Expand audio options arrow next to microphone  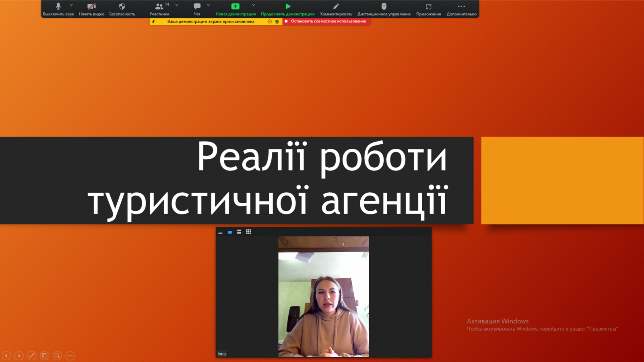(71, 5)
